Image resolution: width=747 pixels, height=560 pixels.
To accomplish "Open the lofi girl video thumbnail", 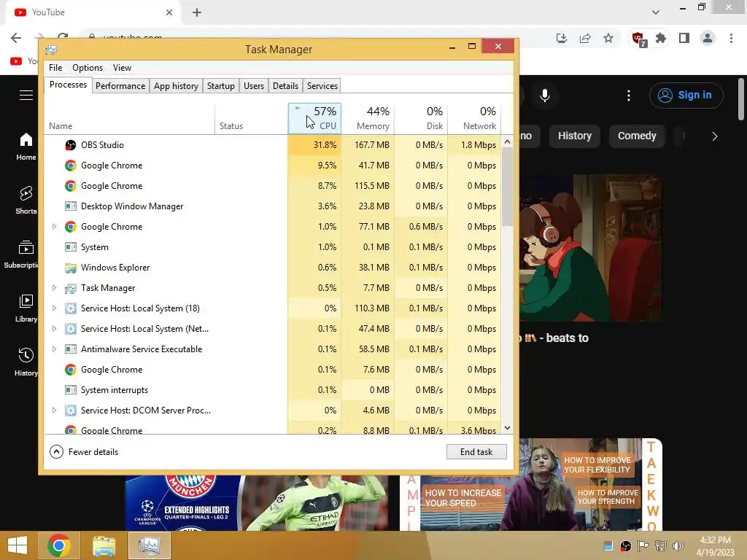I will pyautogui.click(x=590, y=248).
